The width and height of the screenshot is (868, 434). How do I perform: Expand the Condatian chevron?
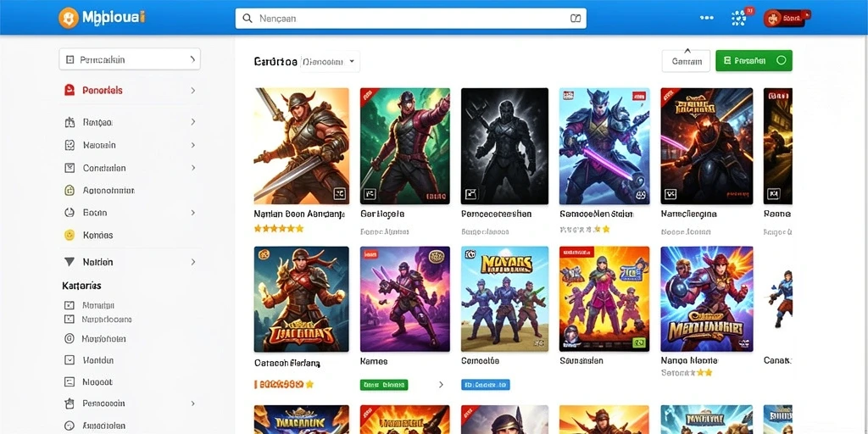(193, 168)
